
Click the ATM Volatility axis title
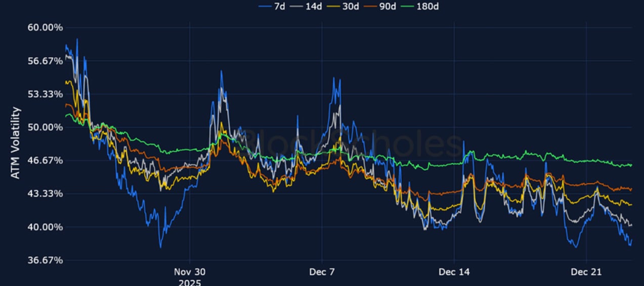coord(16,142)
